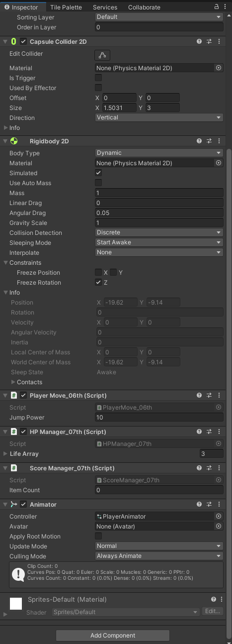Open presets for Rigidbody 2D
Screen dimensions: 232x644
(x=209, y=141)
